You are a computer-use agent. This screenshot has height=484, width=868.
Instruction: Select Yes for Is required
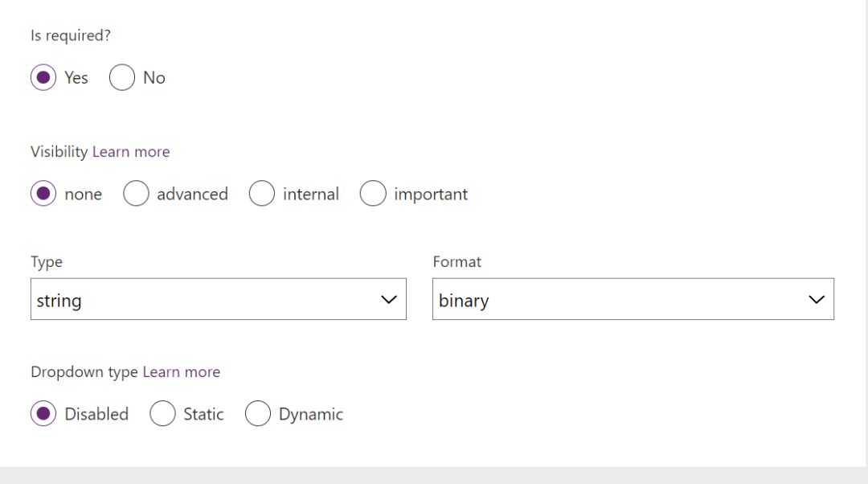point(43,78)
